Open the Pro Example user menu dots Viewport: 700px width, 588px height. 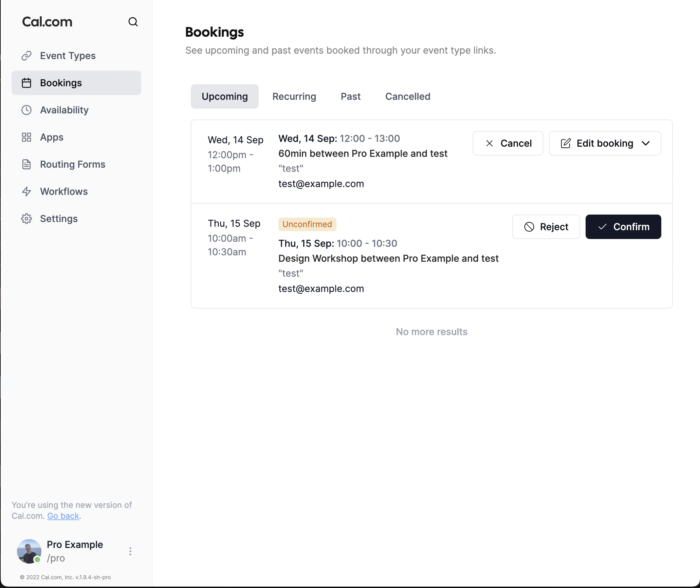tap(130, 551)
